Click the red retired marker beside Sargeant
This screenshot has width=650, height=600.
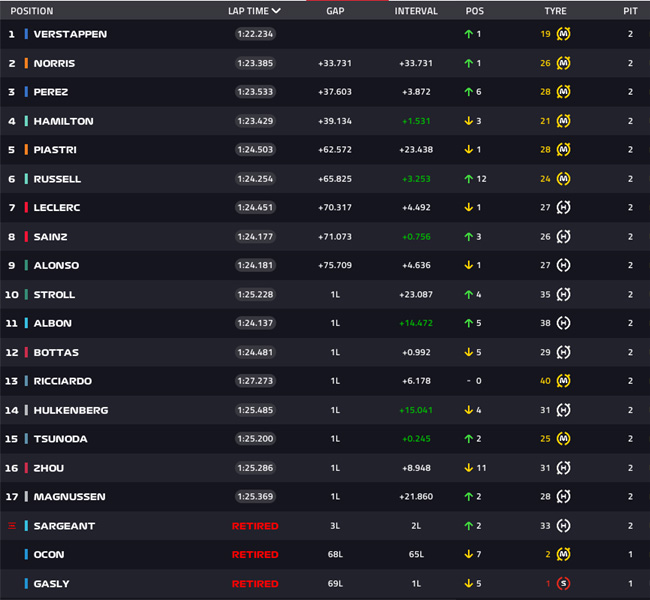12,526
